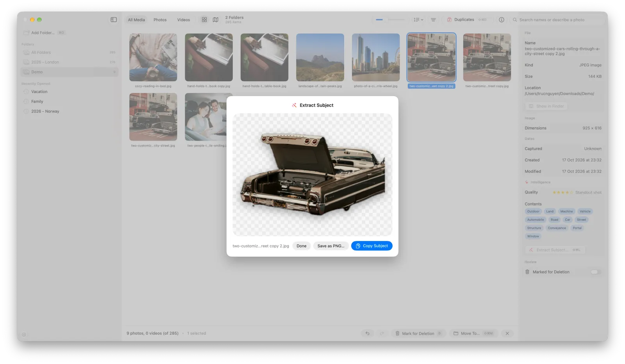Screen dimensions: 625x364
Task: Open the sort order dropdown
Action: pos(419,20)
